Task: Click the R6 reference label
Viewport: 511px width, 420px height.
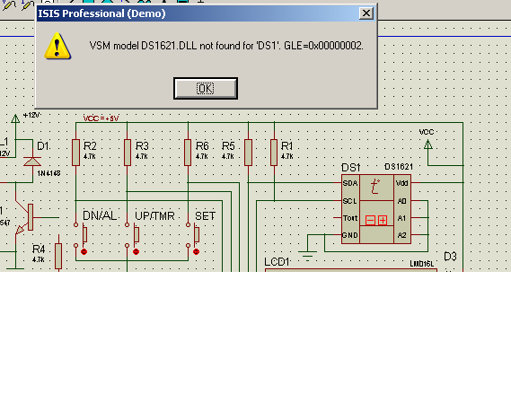Action: 202,146
